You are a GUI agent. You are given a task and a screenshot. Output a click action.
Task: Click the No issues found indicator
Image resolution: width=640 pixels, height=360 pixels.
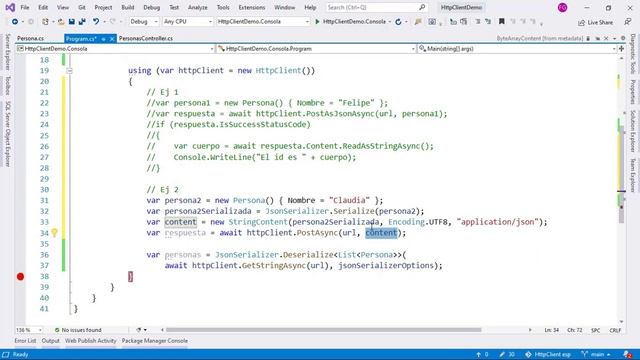tap(78, 330)
